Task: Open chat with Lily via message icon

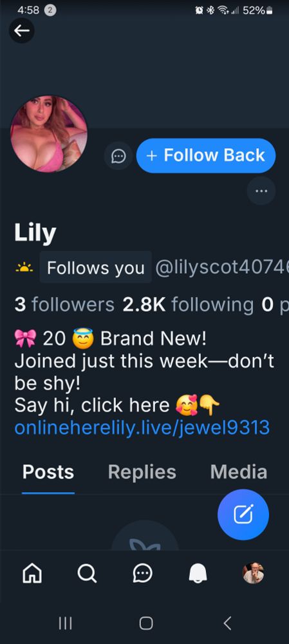Action: pos(118,156)
